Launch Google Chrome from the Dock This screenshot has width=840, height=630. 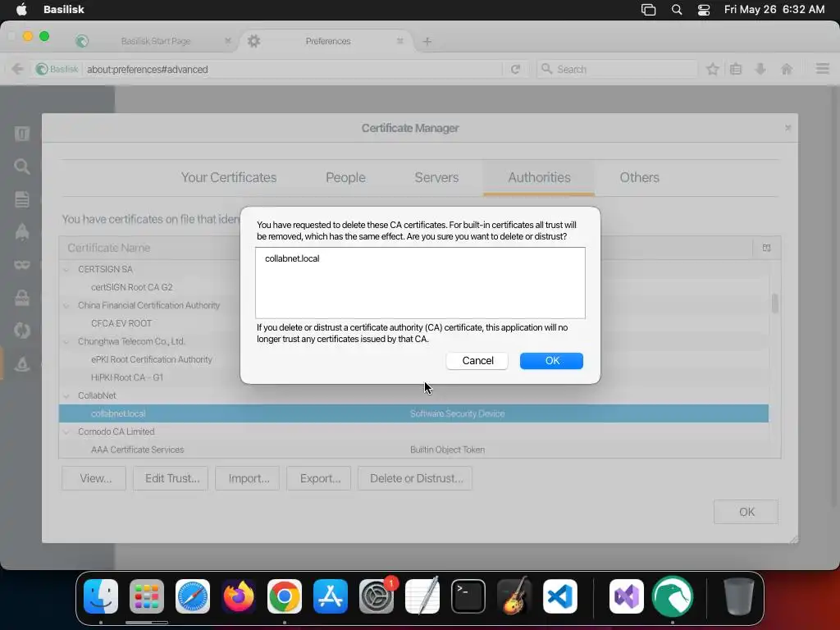tap(285, 596)
